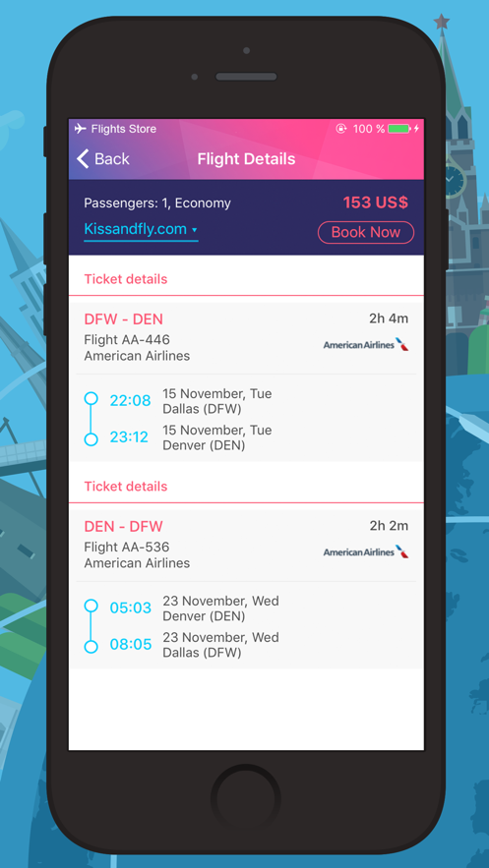Tap the first Ticket details header
The width and height of the screenshot is (489, 868).
[x=126, y=279]
